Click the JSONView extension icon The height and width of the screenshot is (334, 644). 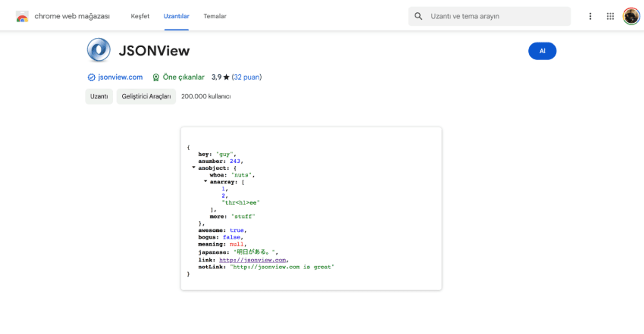[x=99, y=50]
